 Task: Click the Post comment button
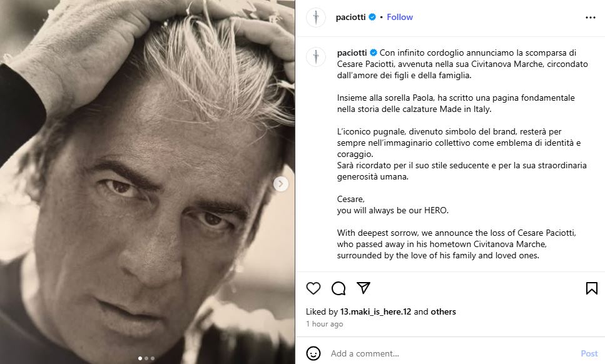pos(589,353)
